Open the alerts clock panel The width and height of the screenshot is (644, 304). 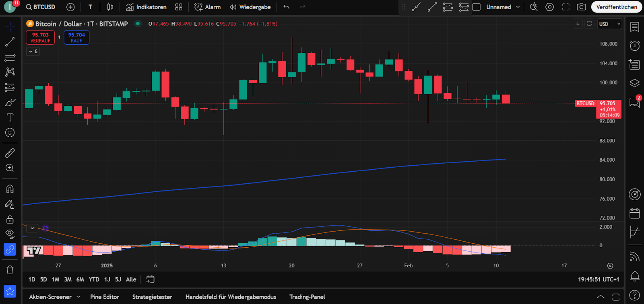tap(635, 45)
